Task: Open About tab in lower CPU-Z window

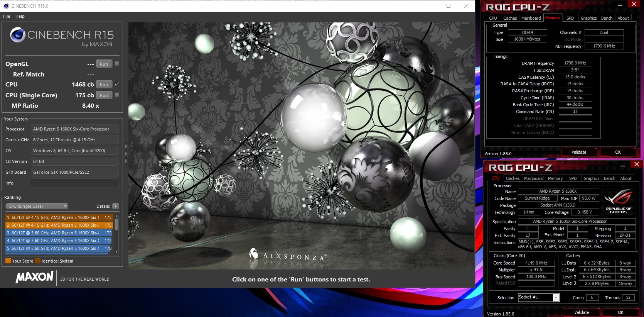Action: 626,178
